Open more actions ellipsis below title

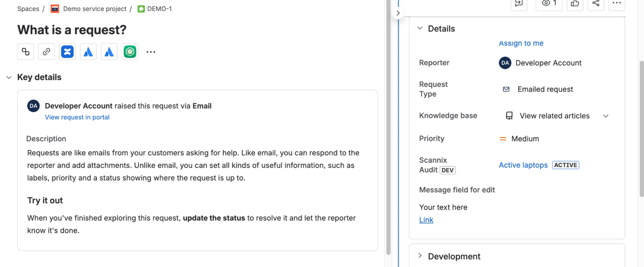point(151,52)
